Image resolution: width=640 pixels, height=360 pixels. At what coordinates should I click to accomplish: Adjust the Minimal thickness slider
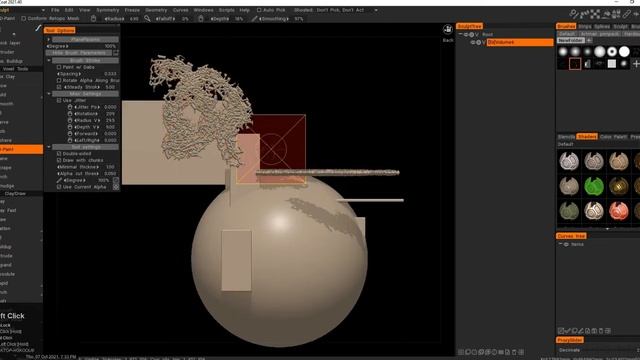87,167
